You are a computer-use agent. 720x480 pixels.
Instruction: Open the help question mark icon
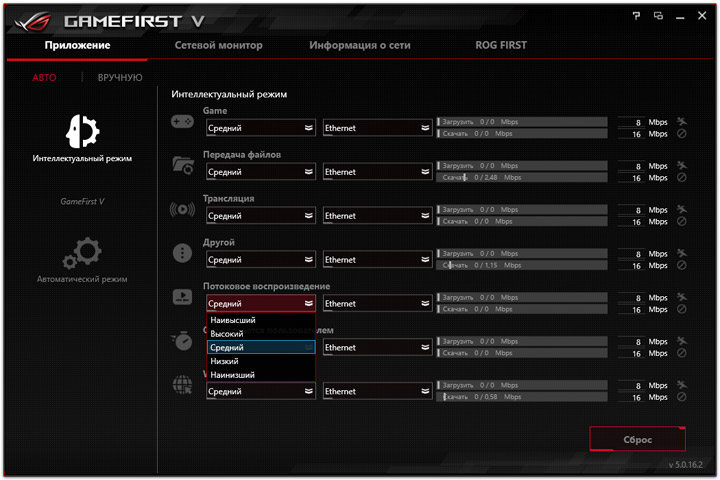tap(636, 16)
